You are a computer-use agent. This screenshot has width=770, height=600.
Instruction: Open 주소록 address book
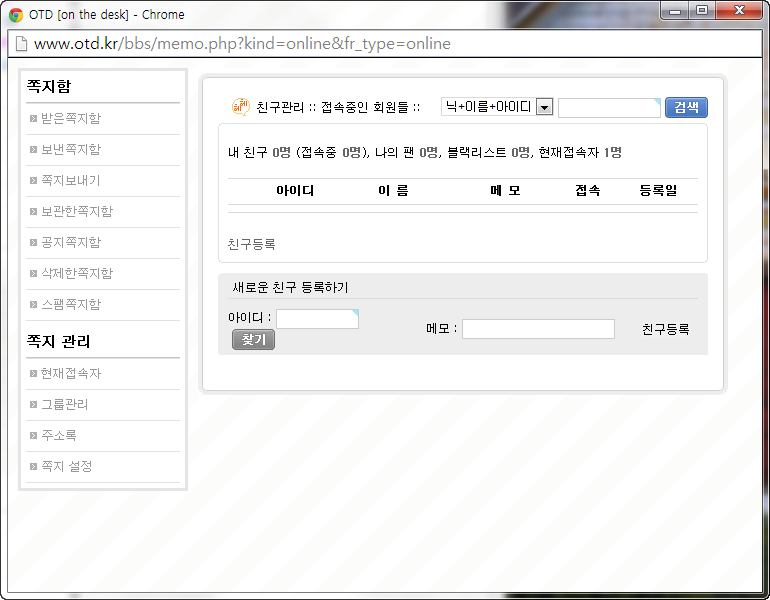[x=58, y=435]
